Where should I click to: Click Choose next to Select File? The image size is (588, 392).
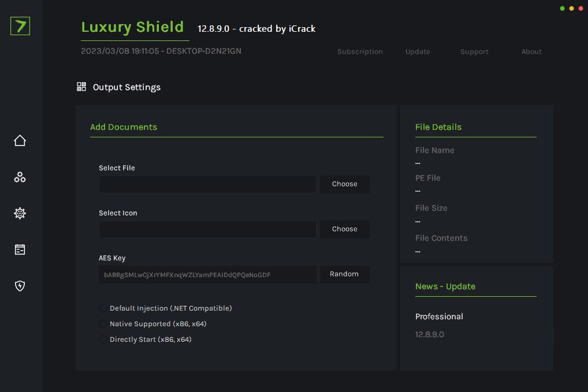[344, 184]
